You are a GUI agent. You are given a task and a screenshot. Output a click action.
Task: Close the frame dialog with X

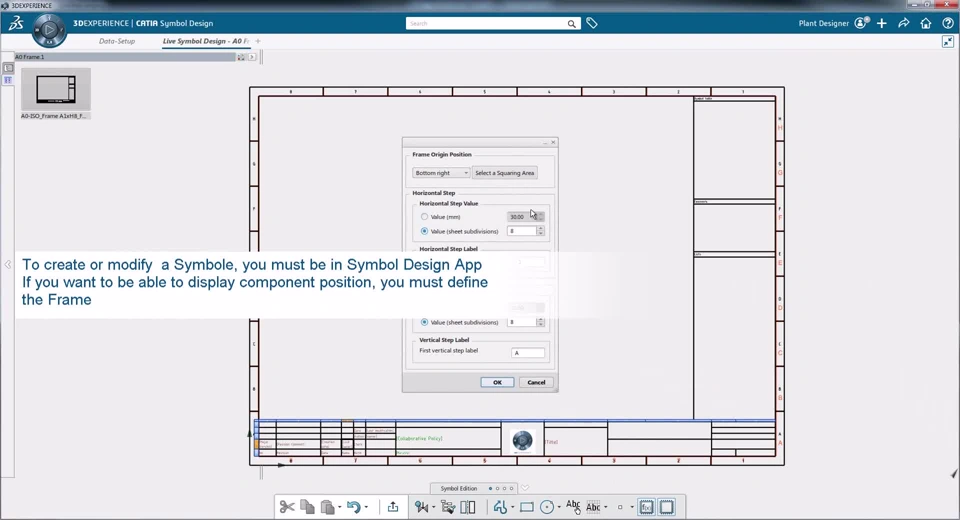click(x=553, y=142)
